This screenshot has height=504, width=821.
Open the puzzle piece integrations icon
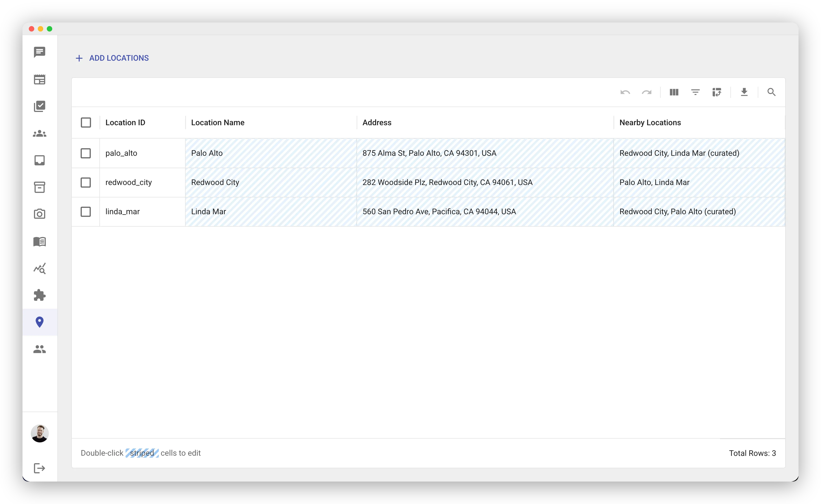tap(39, 295)
